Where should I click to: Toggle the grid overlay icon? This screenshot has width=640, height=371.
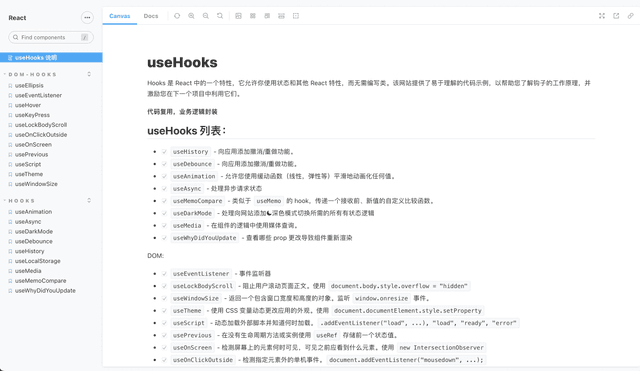253,16
